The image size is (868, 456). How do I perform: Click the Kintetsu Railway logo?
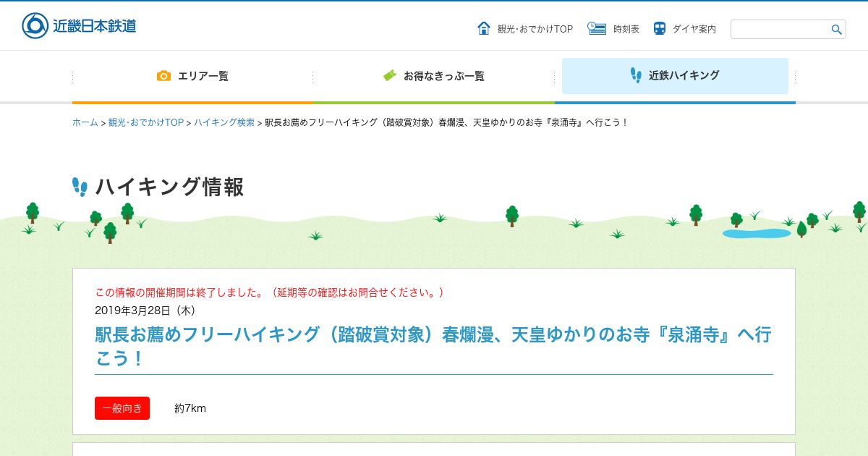point(79,25)
